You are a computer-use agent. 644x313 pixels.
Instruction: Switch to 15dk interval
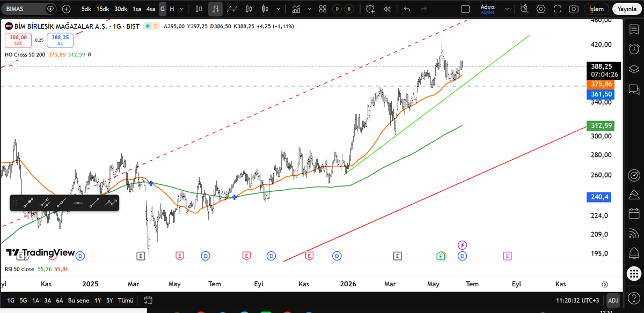(x=103, y=9)
